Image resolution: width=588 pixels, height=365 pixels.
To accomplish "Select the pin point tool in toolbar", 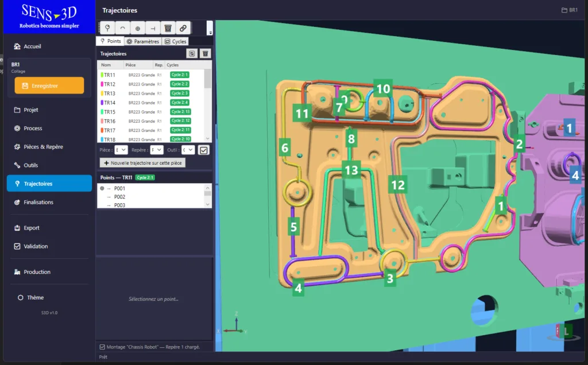I will (107, 28).
